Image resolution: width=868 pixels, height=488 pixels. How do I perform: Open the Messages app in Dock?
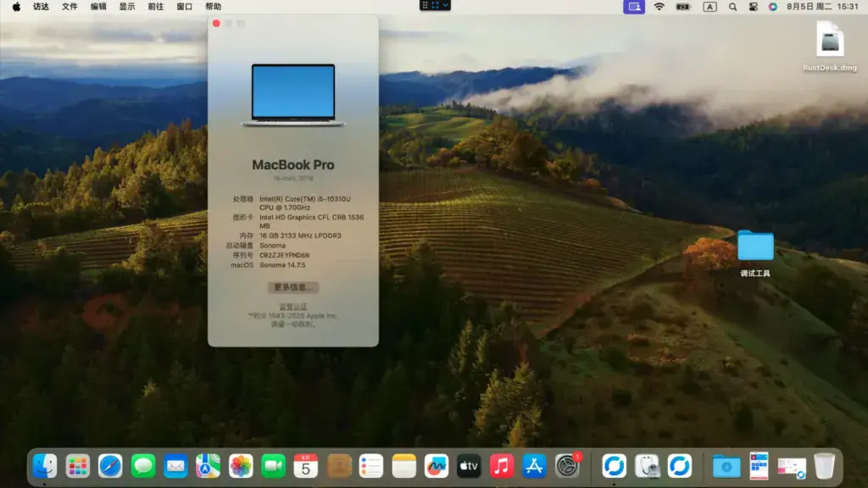coord(142,467)
